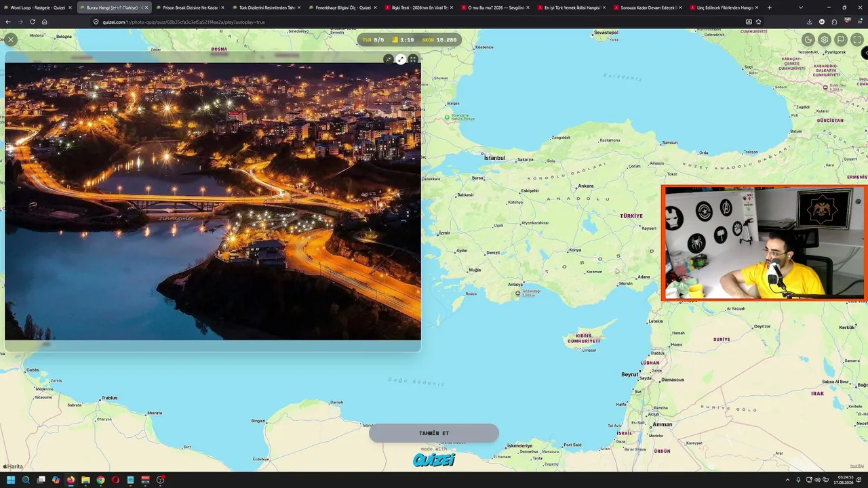
Task: Click Beyrut on the map
Action: [630, 374]
